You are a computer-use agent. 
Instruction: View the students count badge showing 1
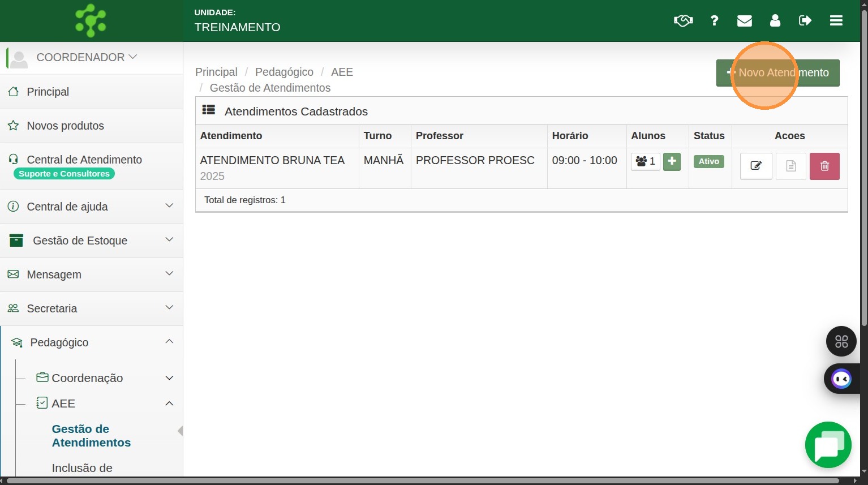click(x=646, y=161)
